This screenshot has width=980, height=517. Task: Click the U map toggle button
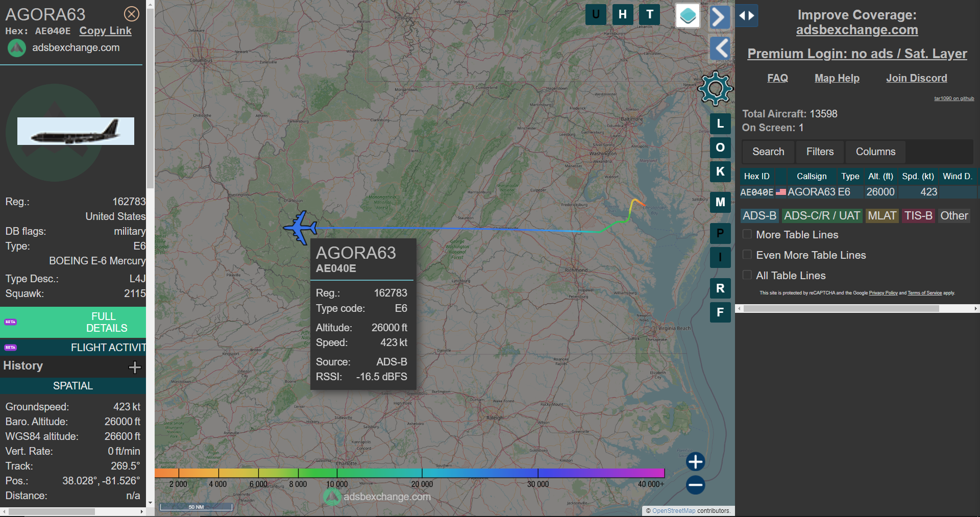click(x=596, y=14)
